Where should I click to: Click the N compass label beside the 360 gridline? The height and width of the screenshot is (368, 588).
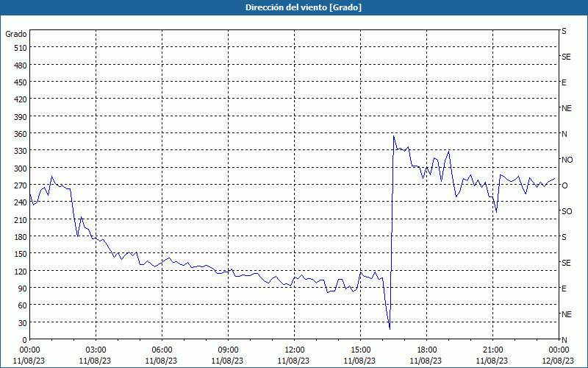coord(564,134)
